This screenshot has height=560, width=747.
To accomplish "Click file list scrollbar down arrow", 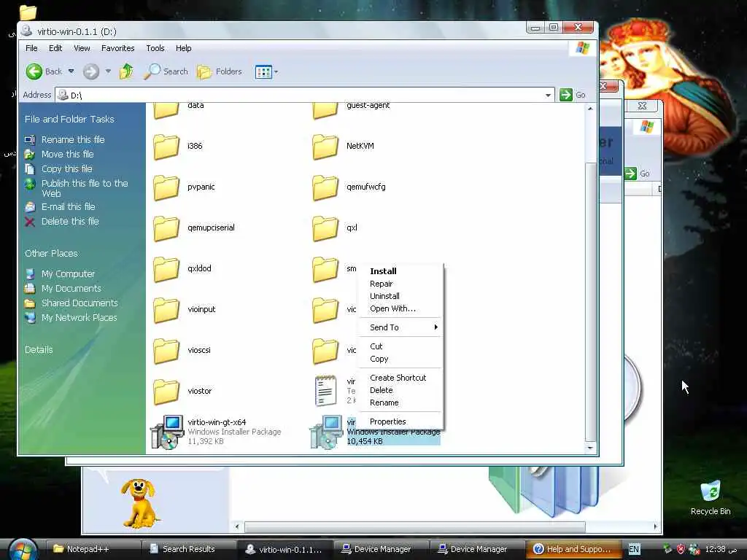I will pos(590,448).
